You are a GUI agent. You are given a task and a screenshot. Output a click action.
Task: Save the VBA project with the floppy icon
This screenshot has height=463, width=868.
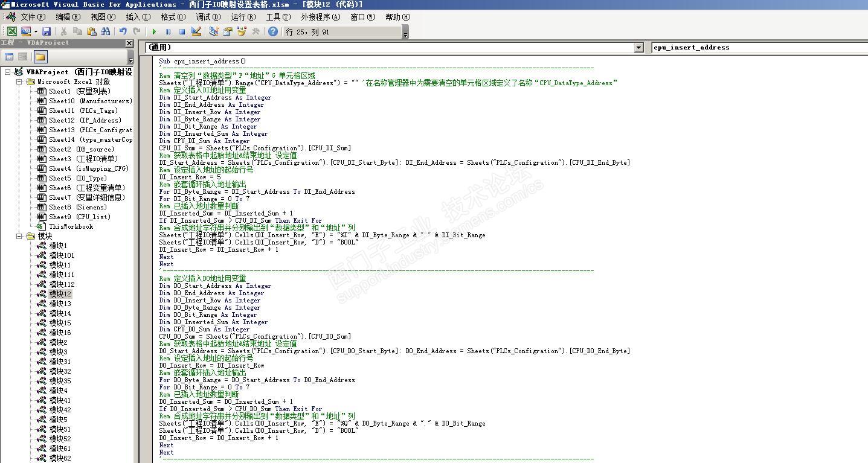pyautogui.click(x=47, y=31)
